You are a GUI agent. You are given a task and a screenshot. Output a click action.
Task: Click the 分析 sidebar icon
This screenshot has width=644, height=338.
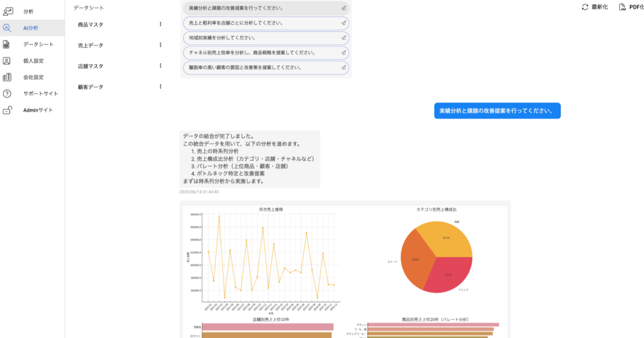(8, 11)
